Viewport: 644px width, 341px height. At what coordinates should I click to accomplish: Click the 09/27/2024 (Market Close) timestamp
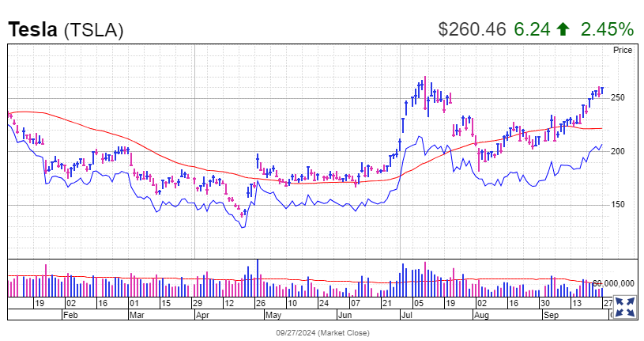[322, 333]
